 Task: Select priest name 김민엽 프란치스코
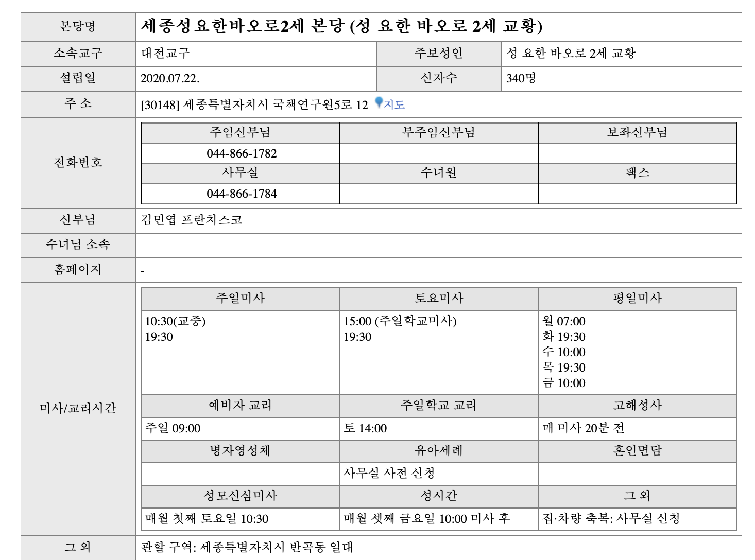tap(192, 220)
